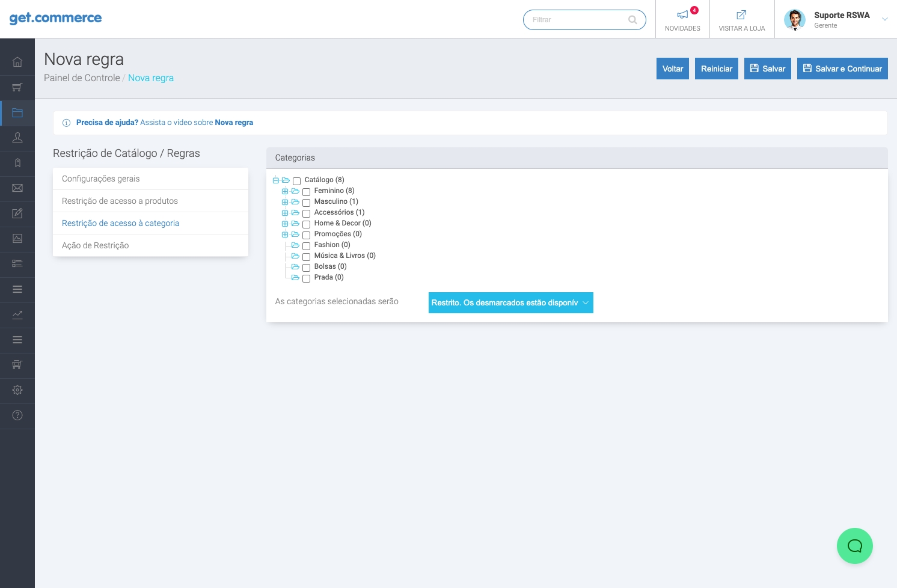This screenshot has width=897, height=588.
Task: Select the root Catálogo checkbox
Action: point(296,181)
